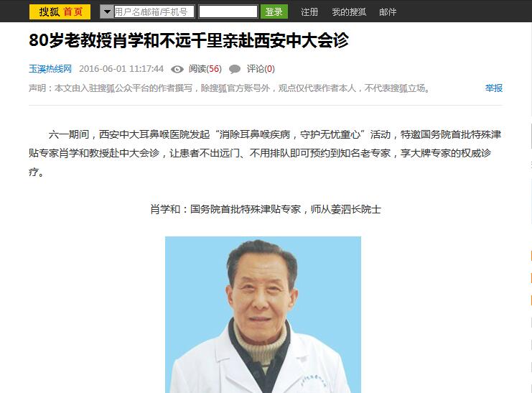This screenshot has height=393, width=532.
Task: Report the article via 举报 link
Action: (494, 88)
